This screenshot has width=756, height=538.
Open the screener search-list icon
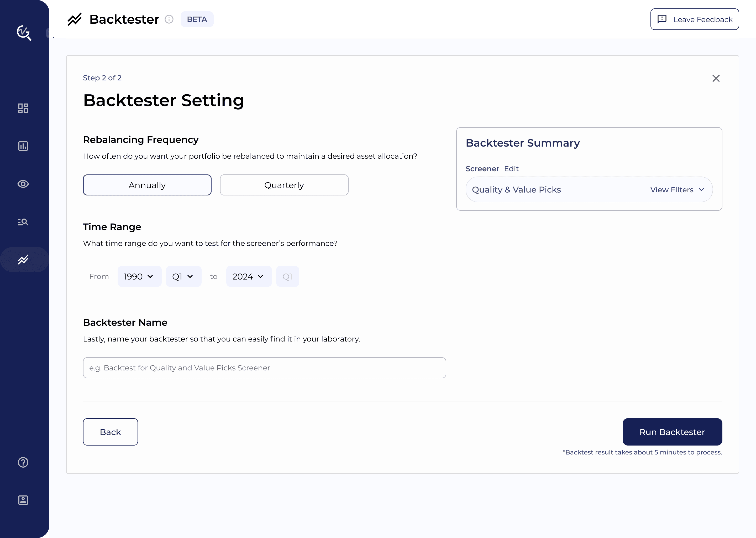click(23, 222)
